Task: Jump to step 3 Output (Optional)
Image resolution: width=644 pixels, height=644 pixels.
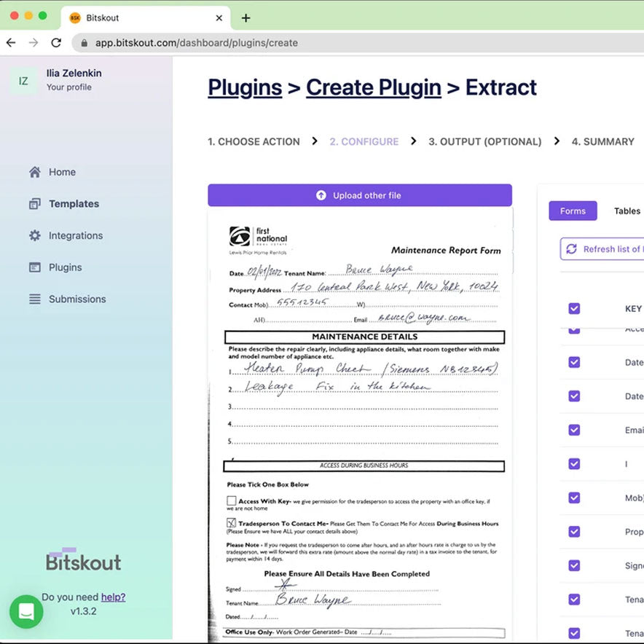Action: click(x=484, y=142)
